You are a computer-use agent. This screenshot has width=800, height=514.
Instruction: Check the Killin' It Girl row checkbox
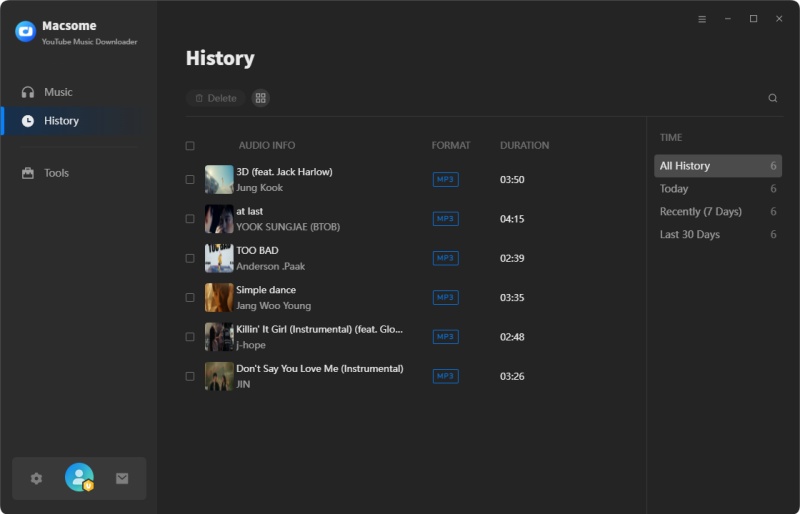190,337
